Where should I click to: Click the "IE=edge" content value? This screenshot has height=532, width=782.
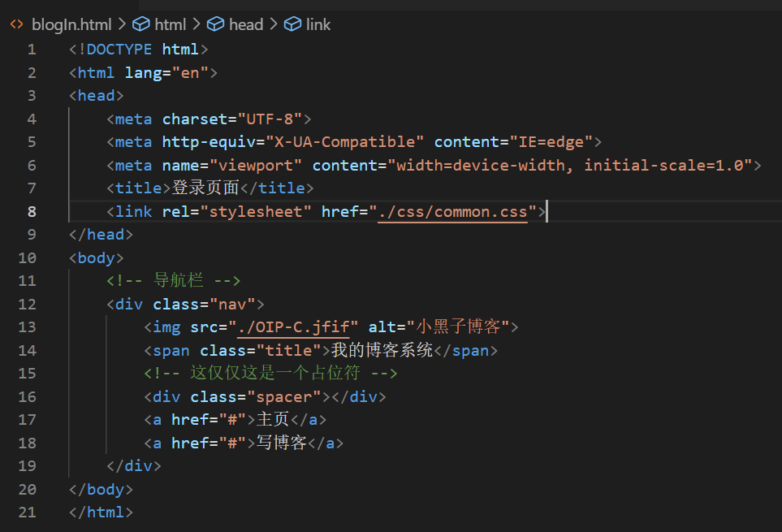point(551,142)
